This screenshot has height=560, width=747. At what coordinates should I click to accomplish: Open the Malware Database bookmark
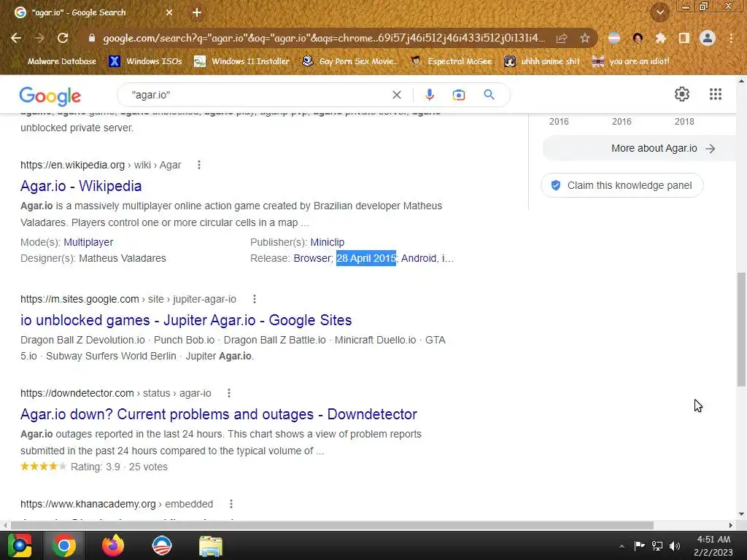tap(61, 61)
